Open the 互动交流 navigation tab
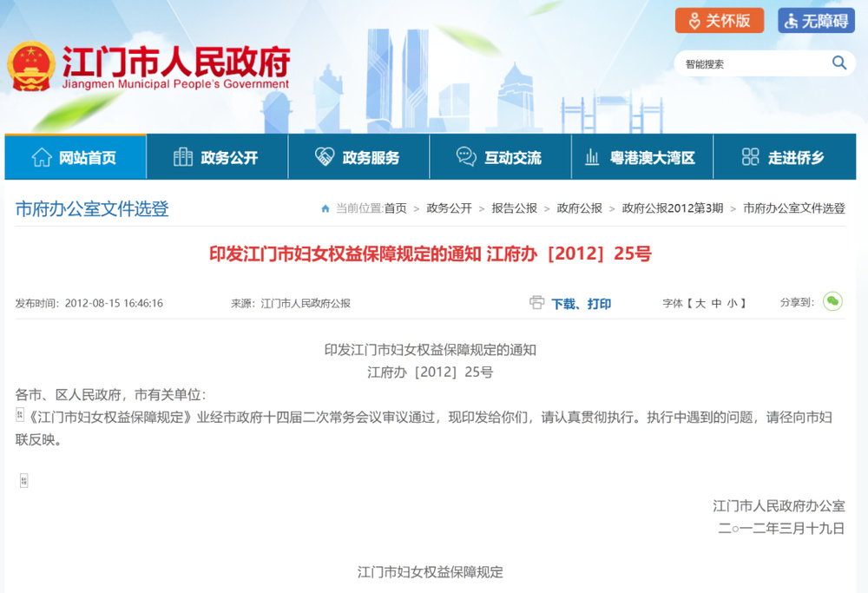Image resolution: width=868 pixels, height=593 pixels. (x=500, y=157)
